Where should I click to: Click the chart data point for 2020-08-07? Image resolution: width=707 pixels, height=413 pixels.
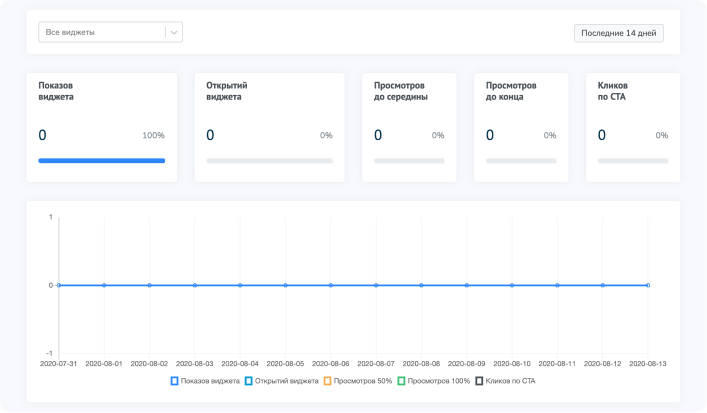pos(376,285)
